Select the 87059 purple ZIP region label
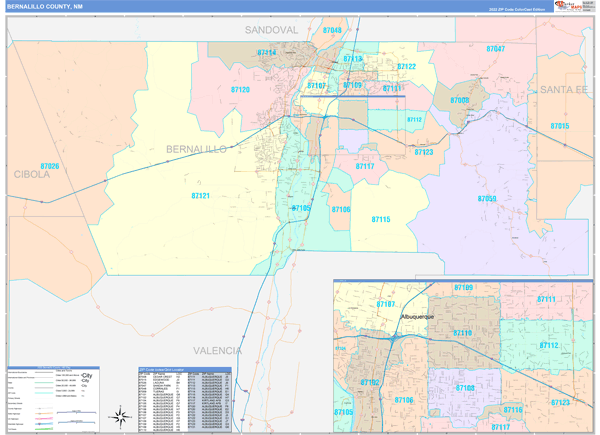 click(x=486, y=199)
